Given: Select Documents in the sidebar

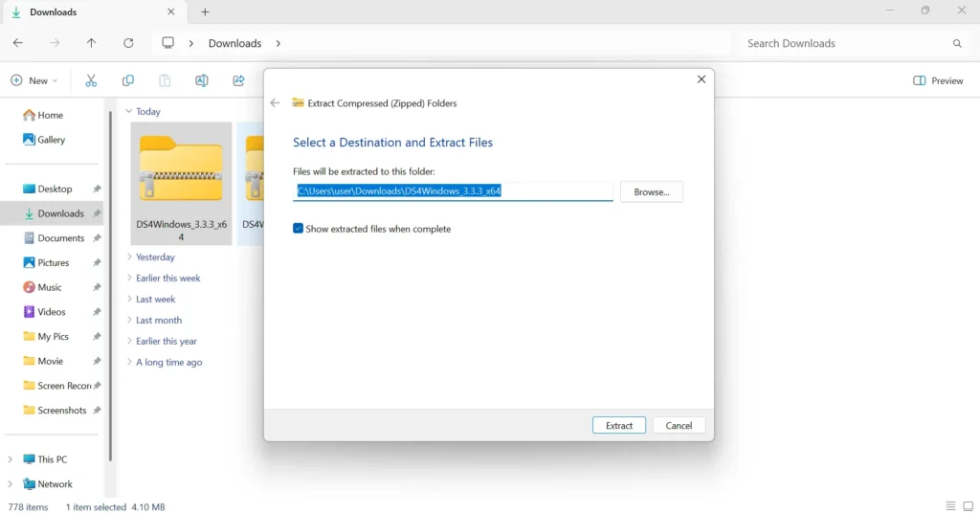Looking at the screenshot, I should [x=60, y=238].
